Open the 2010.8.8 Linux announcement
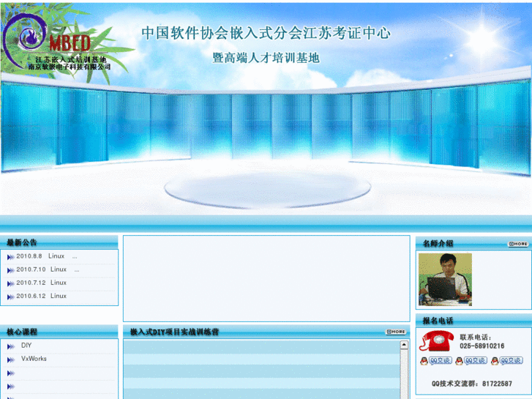Viewport: 532px width, 399px height. click(47, 256)
